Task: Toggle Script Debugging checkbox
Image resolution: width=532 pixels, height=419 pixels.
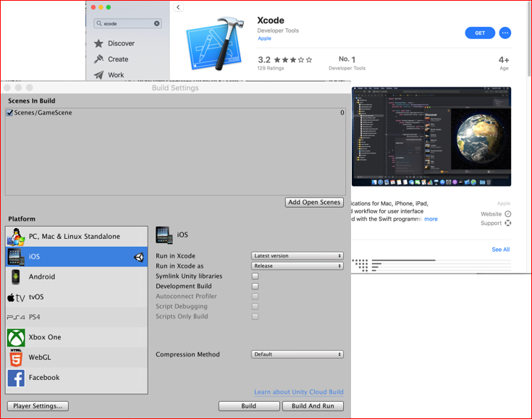Action: click(x=255, y=306)
